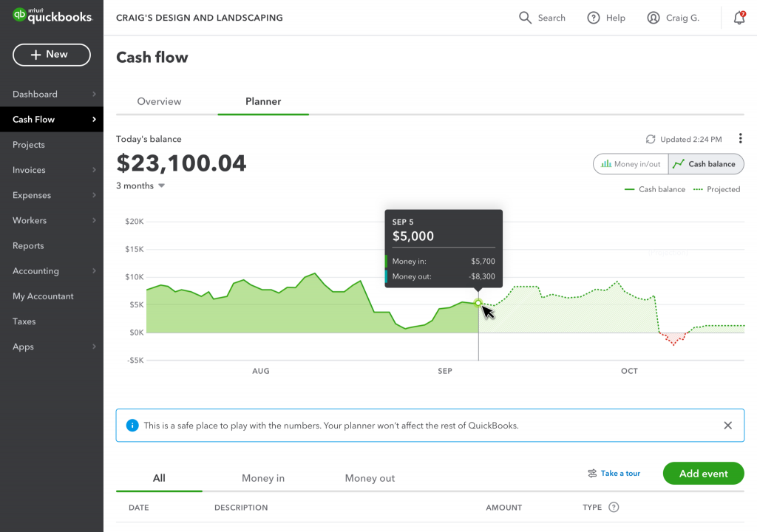Click the refresh icon beside Updated 2:24 PM
The width and height of the screenshot is (757, 532).
[651, 139]
